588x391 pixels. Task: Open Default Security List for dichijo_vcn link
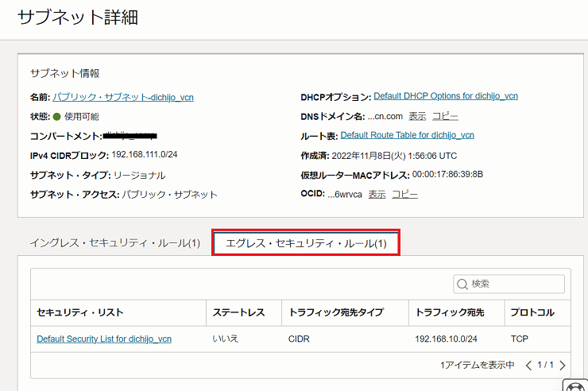pyautogui.click(x=104, y=339)
